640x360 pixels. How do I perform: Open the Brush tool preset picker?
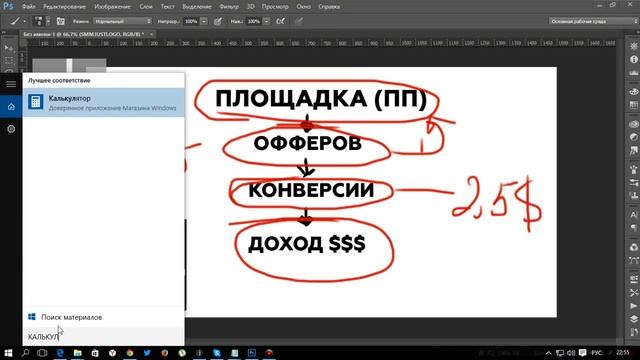pyautogui.click(x=15, y=21)
